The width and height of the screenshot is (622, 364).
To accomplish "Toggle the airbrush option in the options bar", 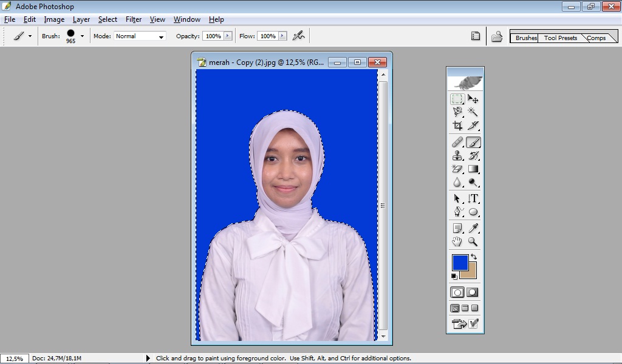I will 299,36.
